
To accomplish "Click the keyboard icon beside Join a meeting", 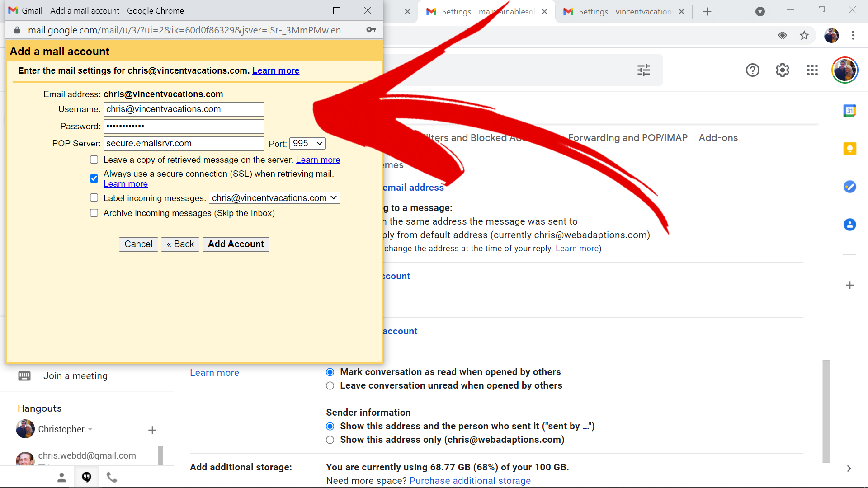I will click(x=24, y=376).
